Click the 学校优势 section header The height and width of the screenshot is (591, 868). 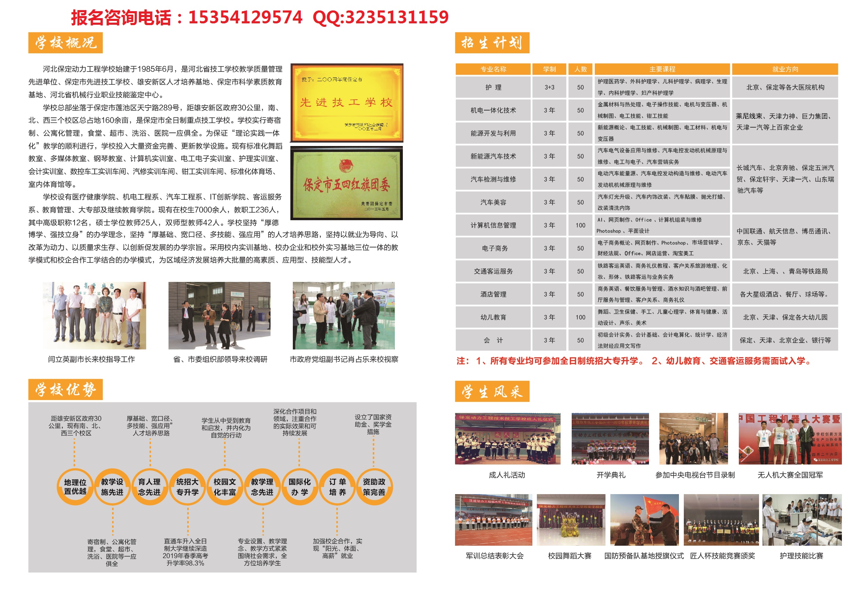(65, 390)
